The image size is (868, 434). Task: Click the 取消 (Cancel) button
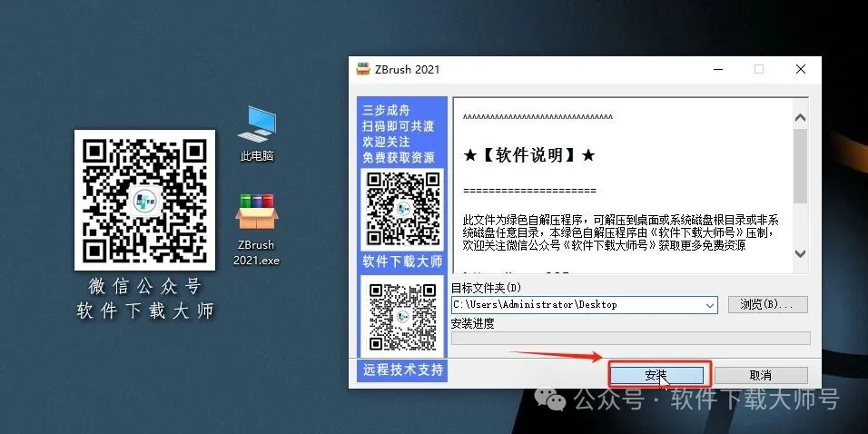[x=761, y=375]
